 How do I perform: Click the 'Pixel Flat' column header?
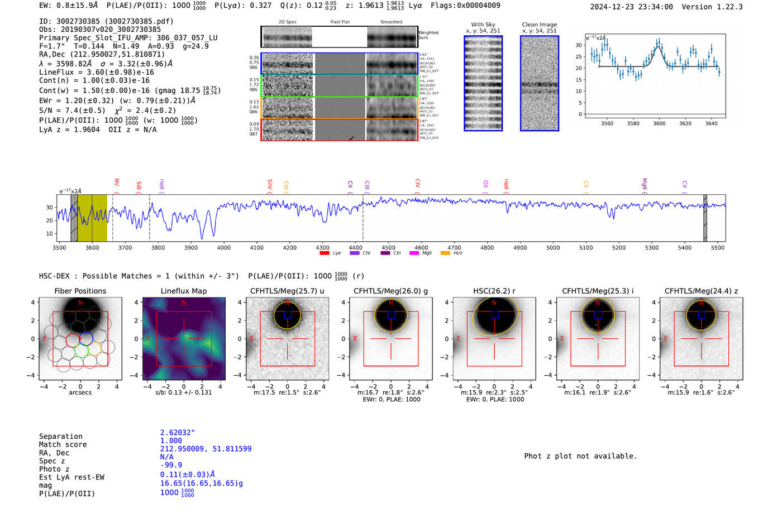pos(340,22)
